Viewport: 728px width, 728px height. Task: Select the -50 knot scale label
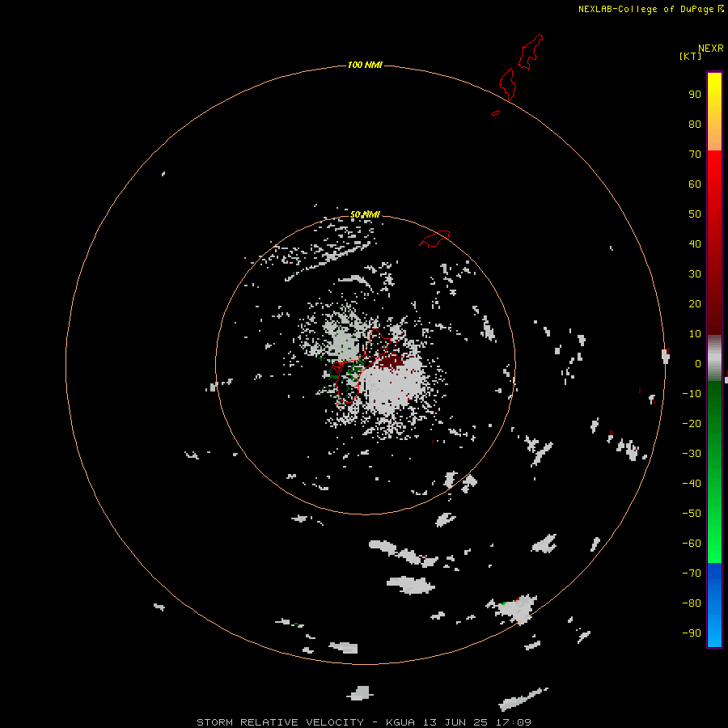point(692,514)
